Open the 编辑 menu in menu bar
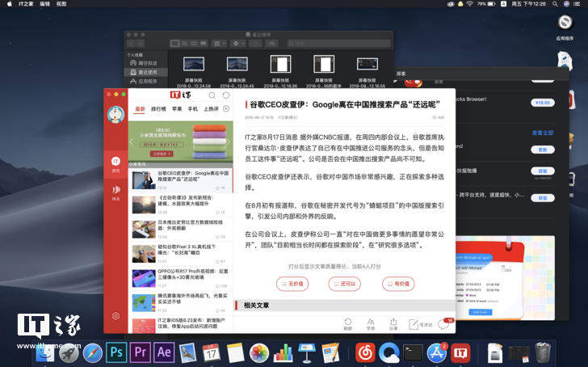The height and width of the screenshot is (367, 588). point(44,4)
